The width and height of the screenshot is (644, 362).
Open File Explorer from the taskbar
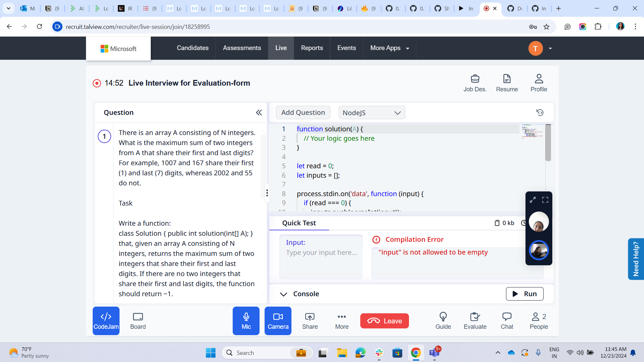[342, 353]
